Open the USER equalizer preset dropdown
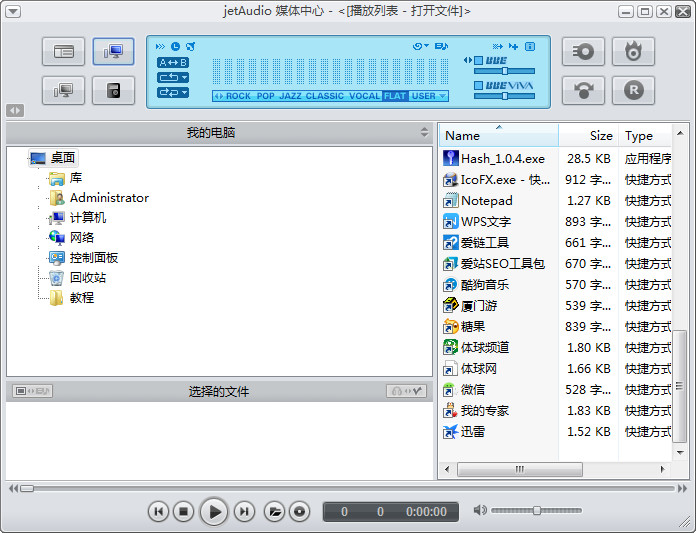The height and width of the screenshot is (533, 696). pos(428,96)
